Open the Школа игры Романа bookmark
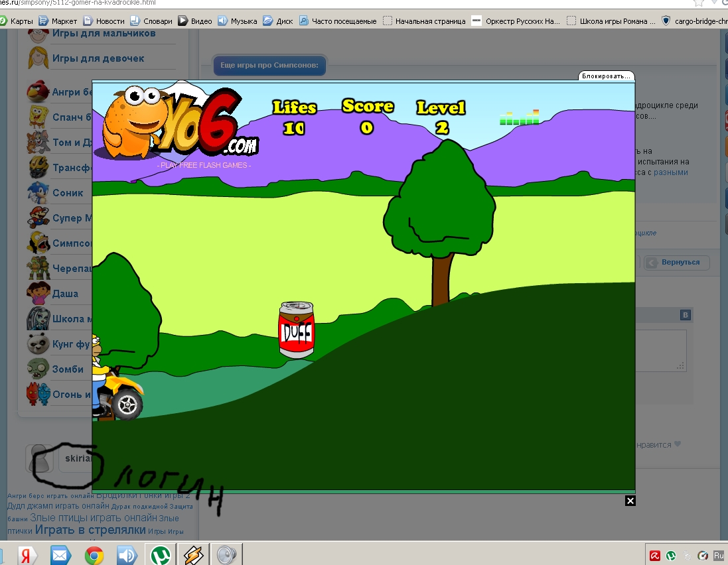 611,21
